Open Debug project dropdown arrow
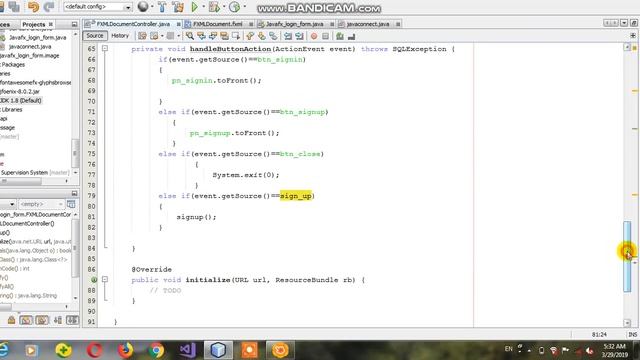Screen dimensions: 640x360 click(224, 7)
